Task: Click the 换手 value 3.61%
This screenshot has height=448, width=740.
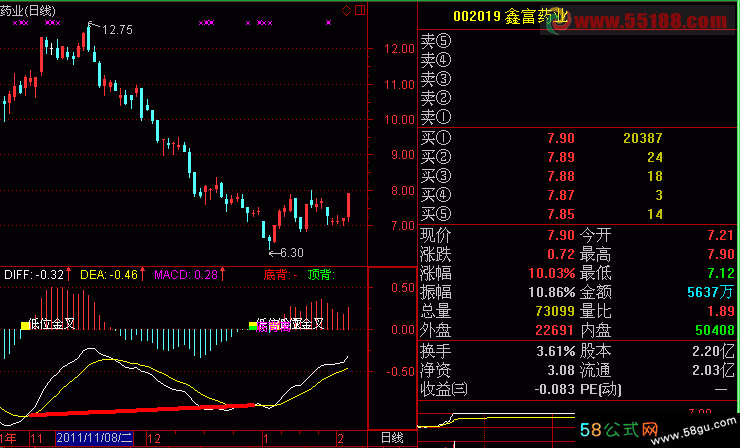Action: click(555, 351)
